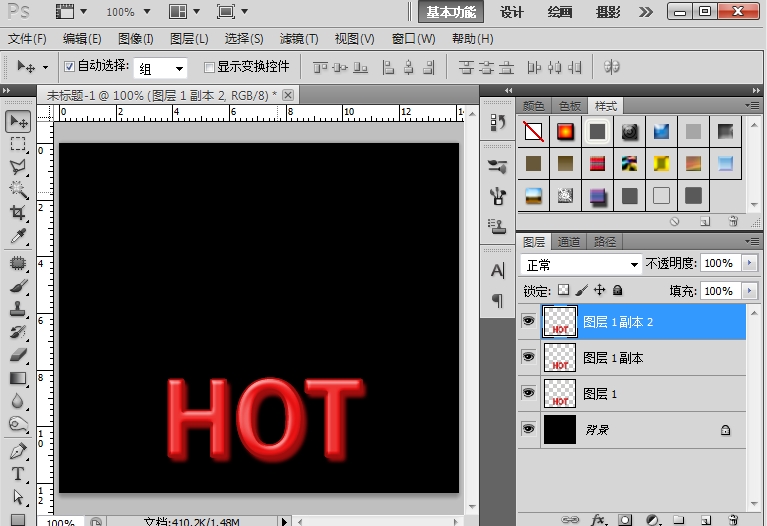
Task: Toggle lock all icon
Action: coord(618,291)
